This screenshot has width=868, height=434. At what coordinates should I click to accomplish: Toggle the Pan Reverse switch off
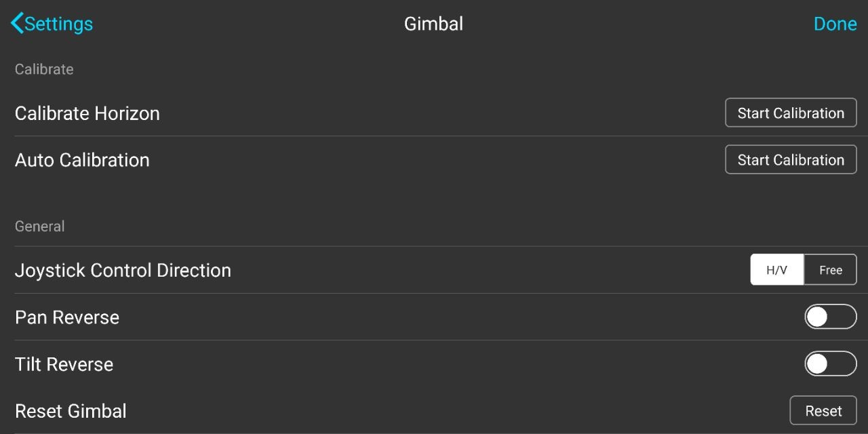click(x=831, y=317)
